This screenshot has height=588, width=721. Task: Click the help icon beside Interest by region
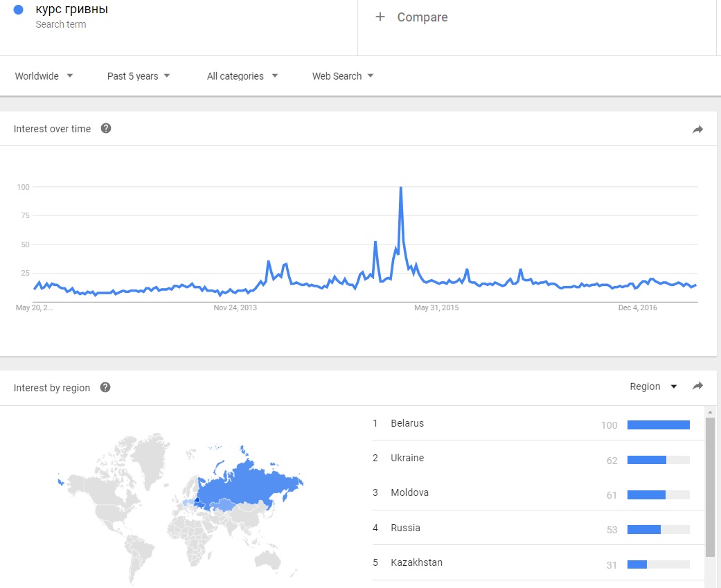[x=105, y=387]
